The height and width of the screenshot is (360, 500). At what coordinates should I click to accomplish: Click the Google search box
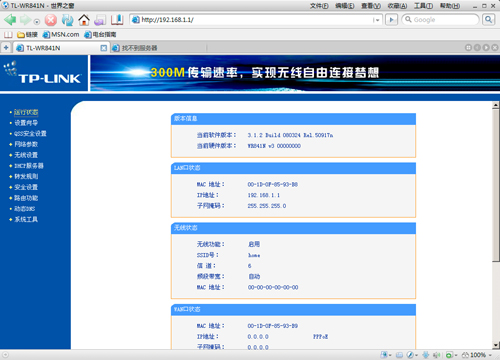[440, 20]
